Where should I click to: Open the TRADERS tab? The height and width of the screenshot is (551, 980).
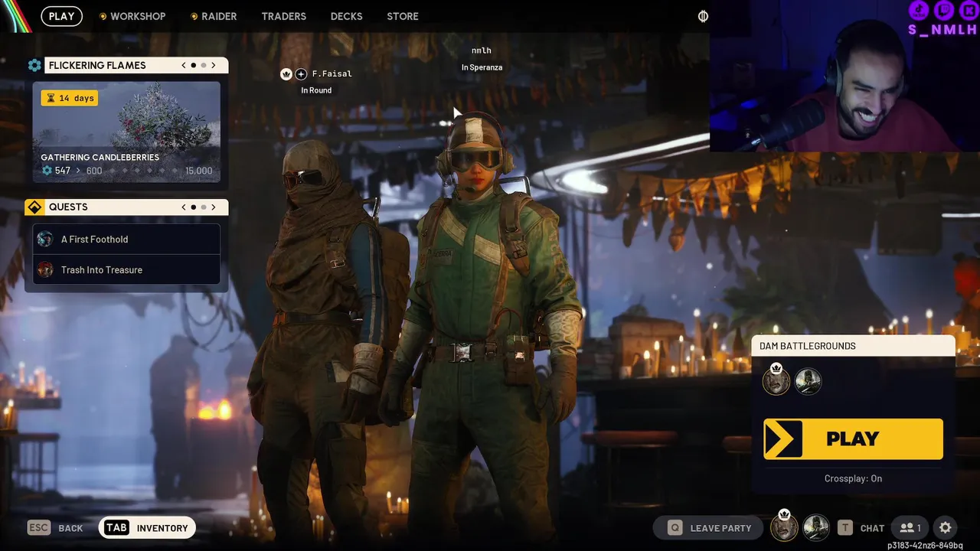283,16
